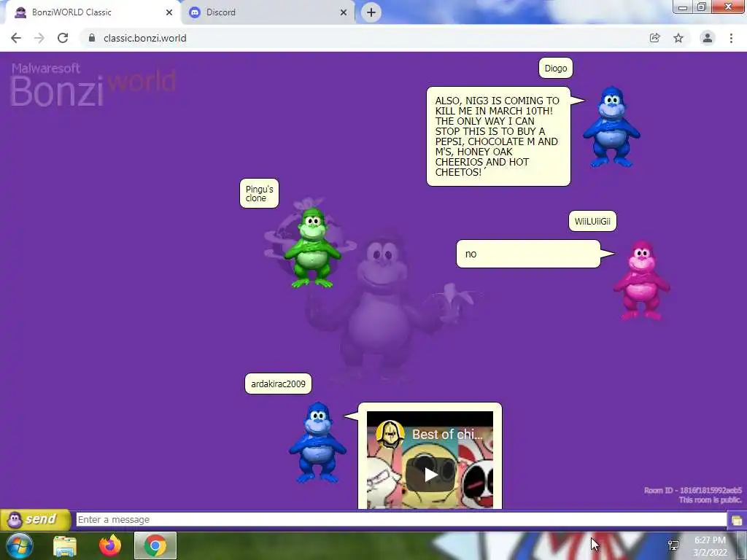Launch Firefox from the taskbar
The width and height of the screenshot is (747, 560).
[x=110, y=545]
